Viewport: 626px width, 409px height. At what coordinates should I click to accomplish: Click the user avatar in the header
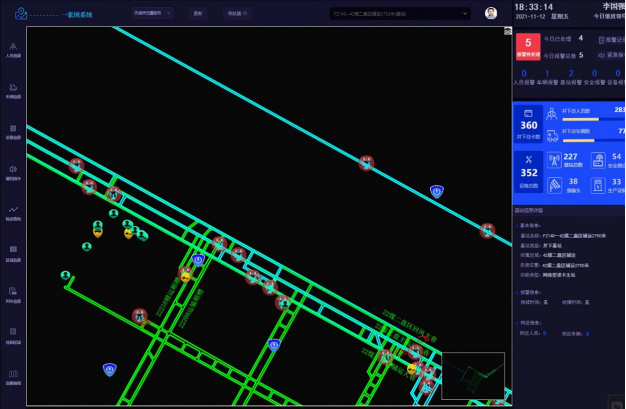pos(491,13)
